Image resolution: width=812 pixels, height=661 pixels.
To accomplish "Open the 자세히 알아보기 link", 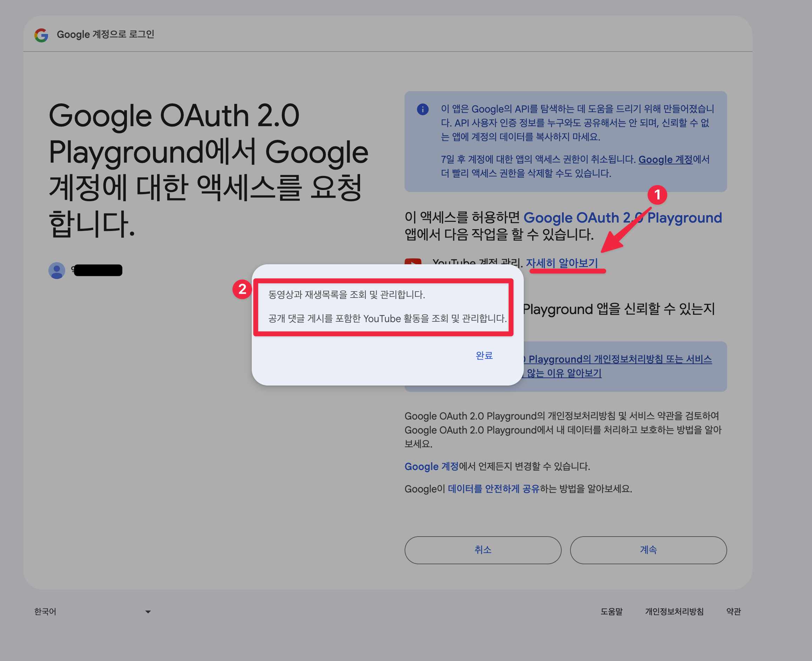I will coord(562,263).
